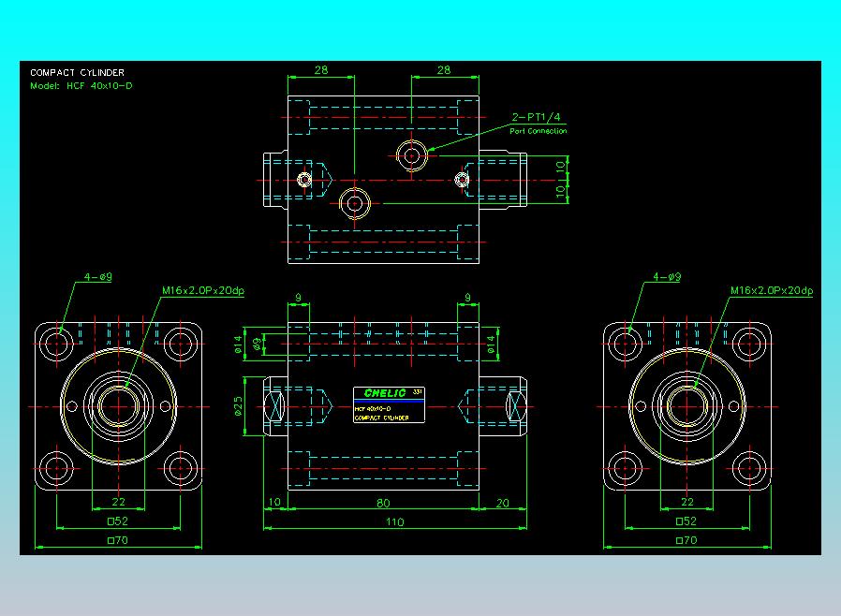
Task: Select "□70" dimension under left end view
Action: pos(118,540)
